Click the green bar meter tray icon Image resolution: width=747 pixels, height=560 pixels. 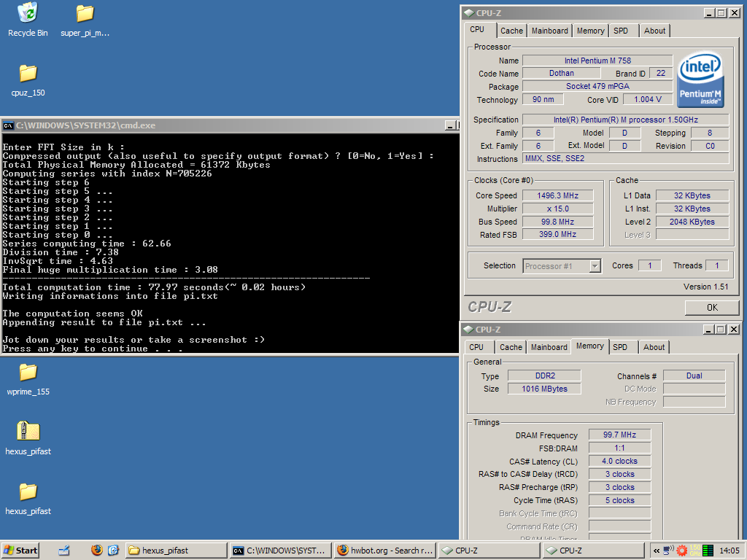708,551
